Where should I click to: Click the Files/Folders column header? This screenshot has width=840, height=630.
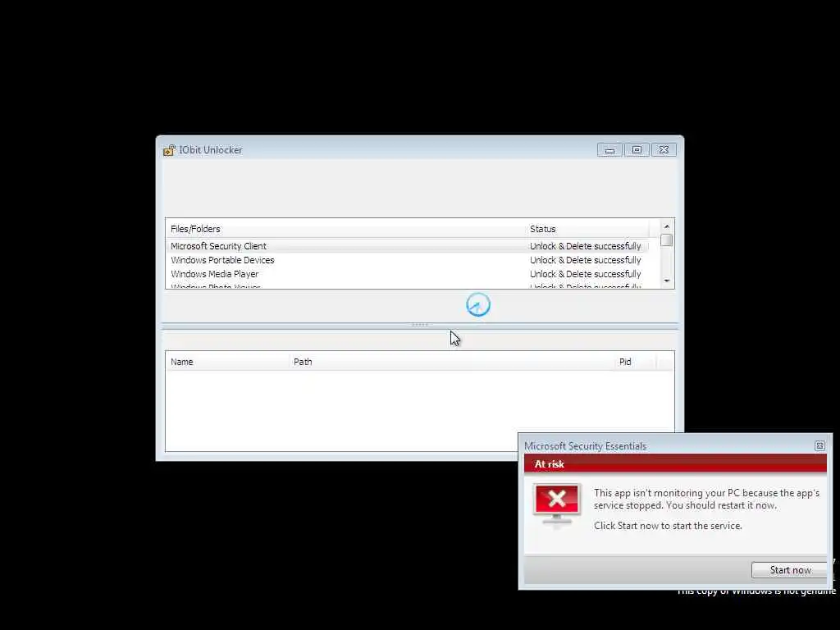click(345, 229)
